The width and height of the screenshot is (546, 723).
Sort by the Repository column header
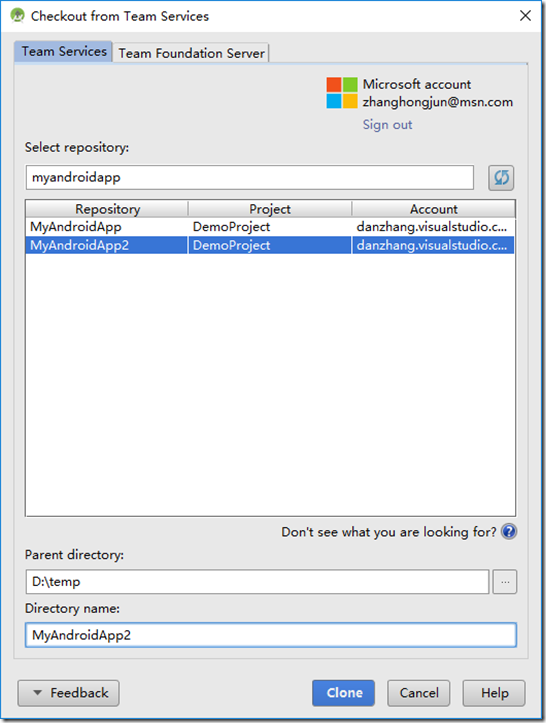(x=107, y=209)
